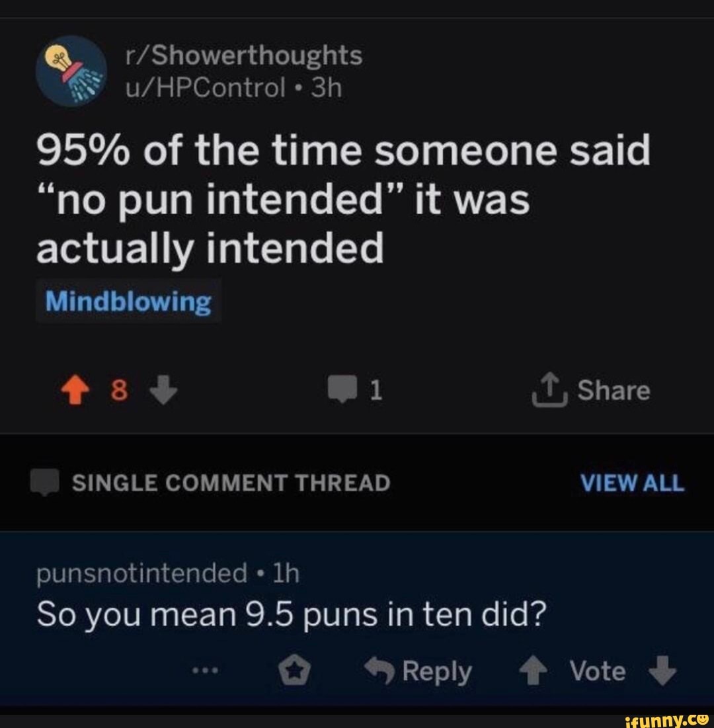Screen dimensions: 714x728
Task: Open the punsnotintended commenter profile
Action: click(x=142, y=574)
